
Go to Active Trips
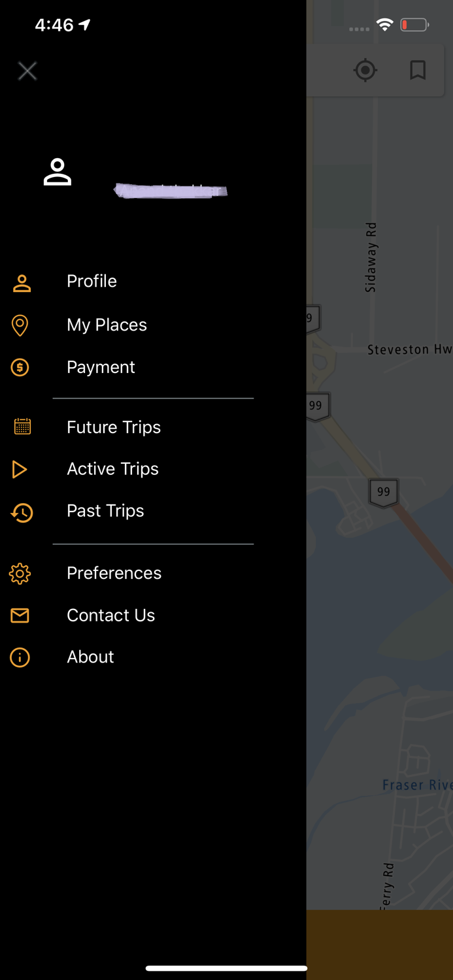(x=112, y=469)
